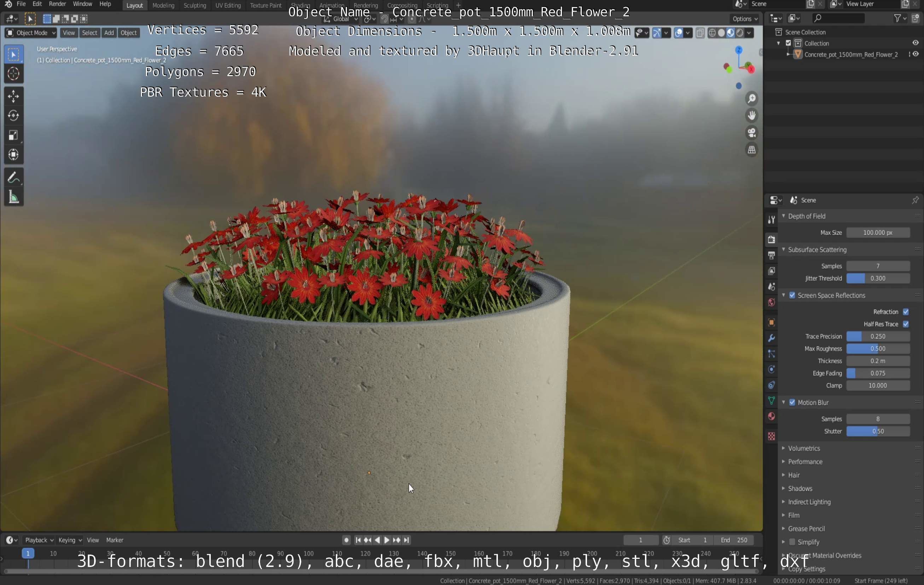Uncheck the Refraction checkbox

[906, 312]
